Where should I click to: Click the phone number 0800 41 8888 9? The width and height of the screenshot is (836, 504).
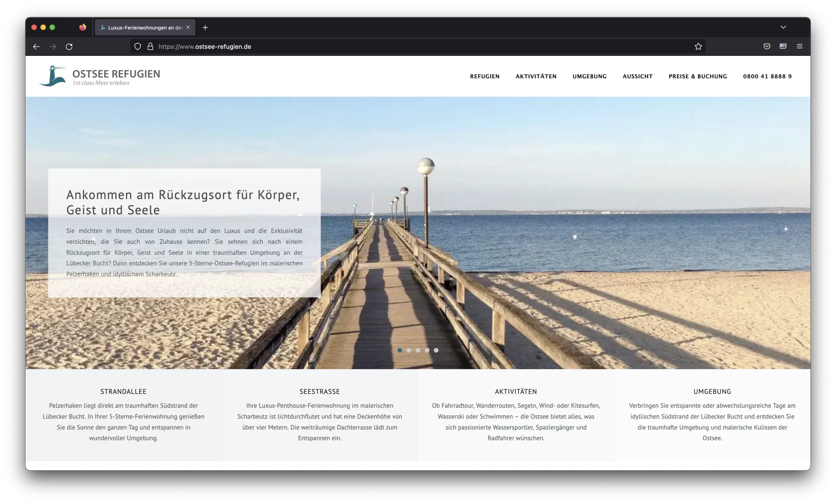click(767, 76)
